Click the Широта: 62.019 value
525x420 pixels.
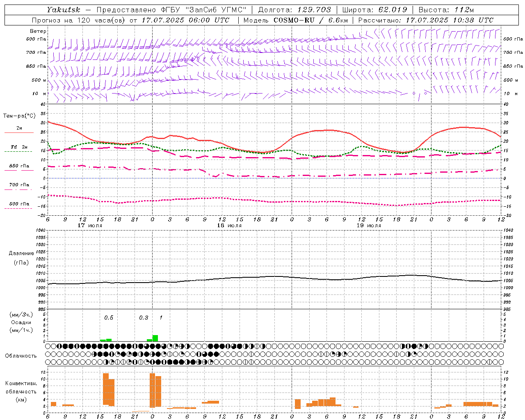[x=374, y=10]
